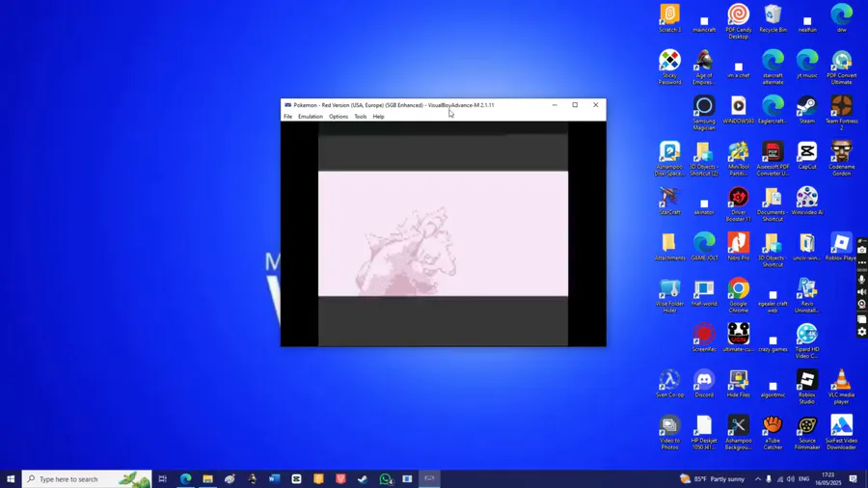Select the Winxvideo AI desktop icon
This screenshot has width=868, height=488.
coord(807,202)
